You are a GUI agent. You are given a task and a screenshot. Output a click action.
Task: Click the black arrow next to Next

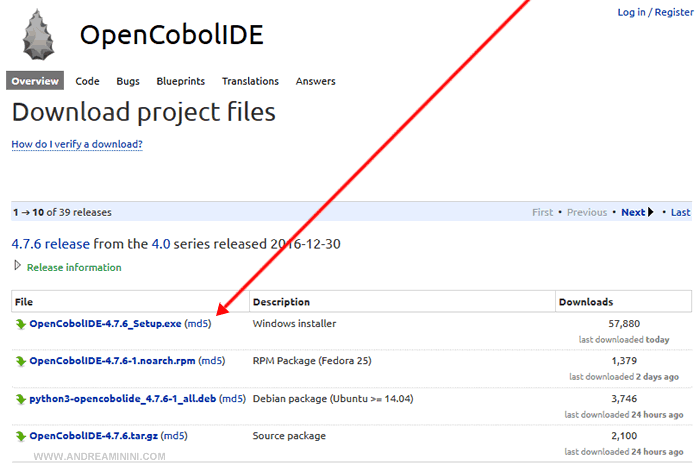pos(651,212)
